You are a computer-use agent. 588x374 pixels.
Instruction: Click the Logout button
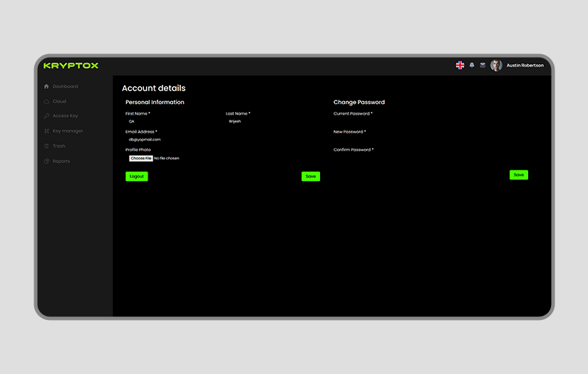pos(137,177)
